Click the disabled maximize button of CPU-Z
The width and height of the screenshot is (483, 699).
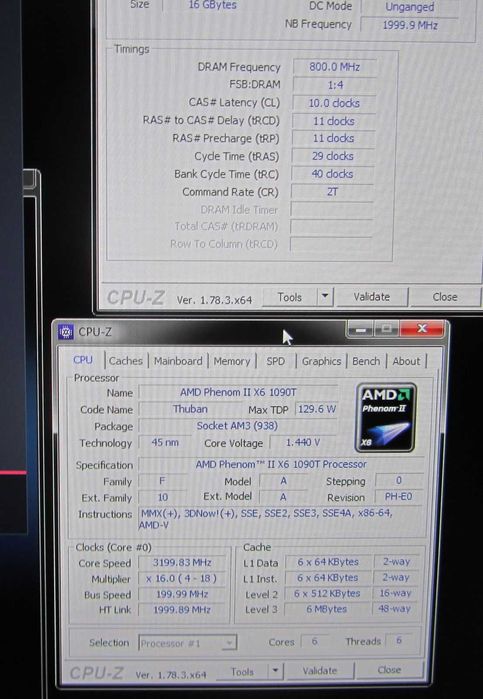[386, 329]
